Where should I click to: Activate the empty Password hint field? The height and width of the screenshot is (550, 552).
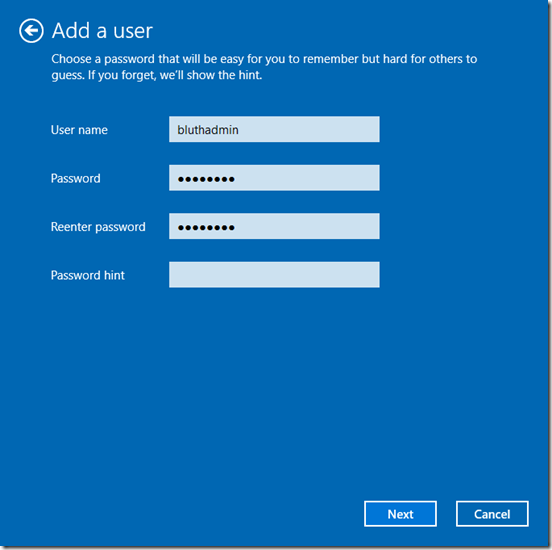click(274, 275)
